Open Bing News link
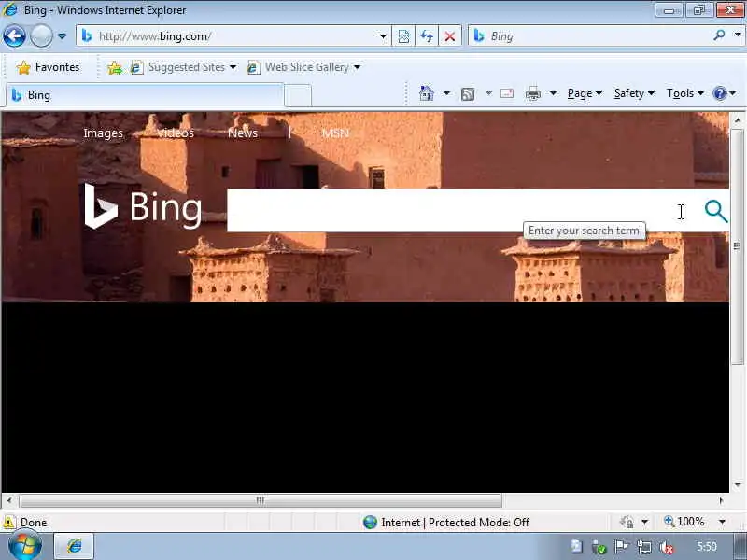The width and height of the screenshot is (747, 560). tap(243, 133)
